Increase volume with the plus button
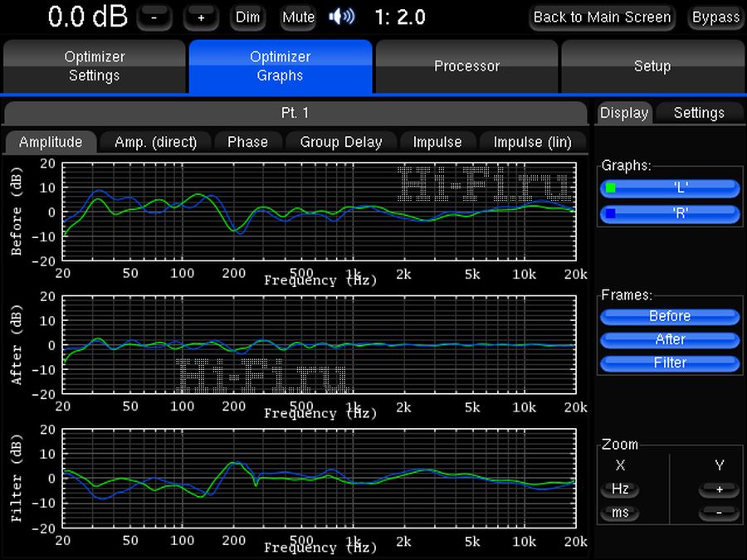Screen dimensions: 747x560 tap(201, 17)
